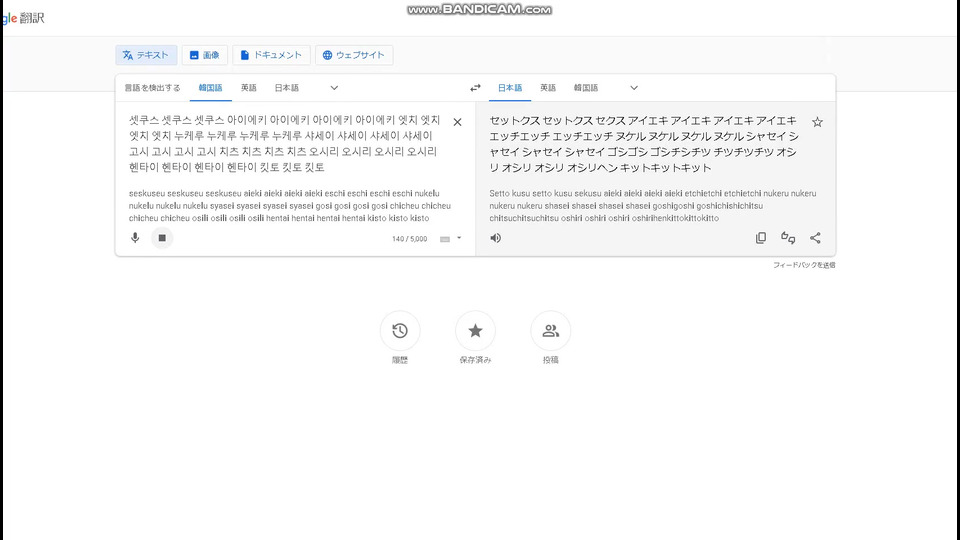Viewport: 960px width, 540px height.
Task: Click the 140 / 5,000 character counter
Action: pos(410,239)
